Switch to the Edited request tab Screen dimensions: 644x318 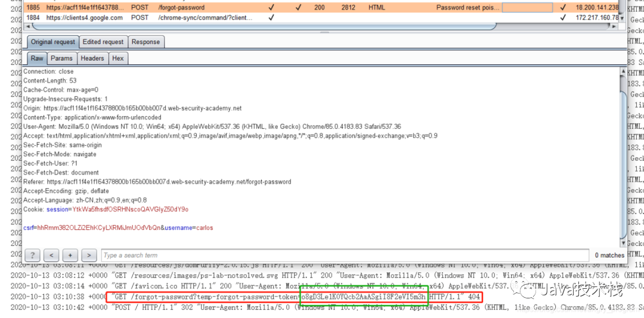pos(103,42)
